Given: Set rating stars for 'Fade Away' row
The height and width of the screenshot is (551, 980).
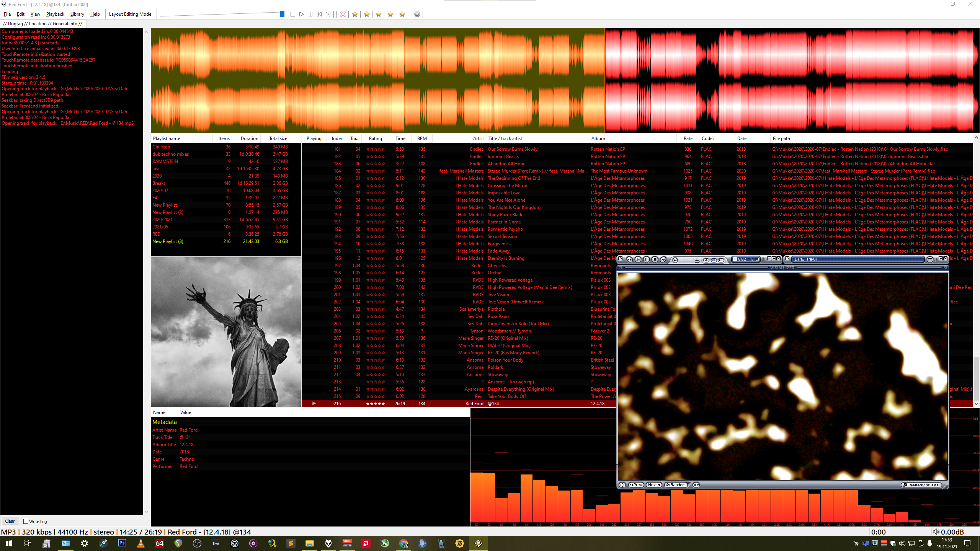Looking at the screenshot, I should 375,251.
